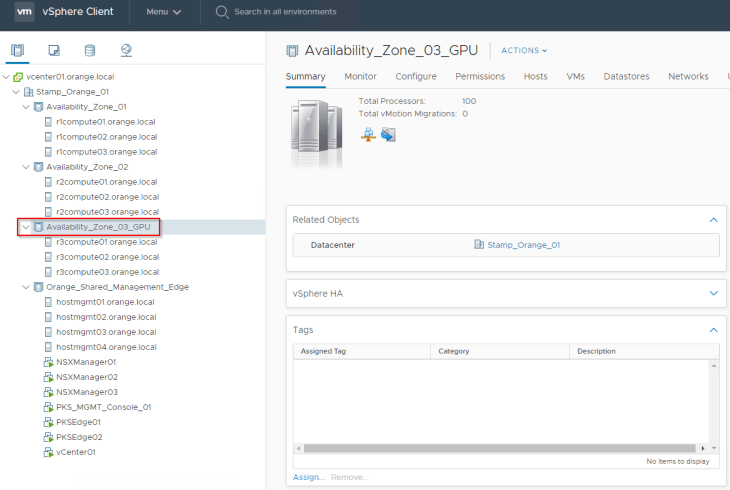Click the vm logo in top bar
The image size is (730, 490).
(x=24, y=12)
